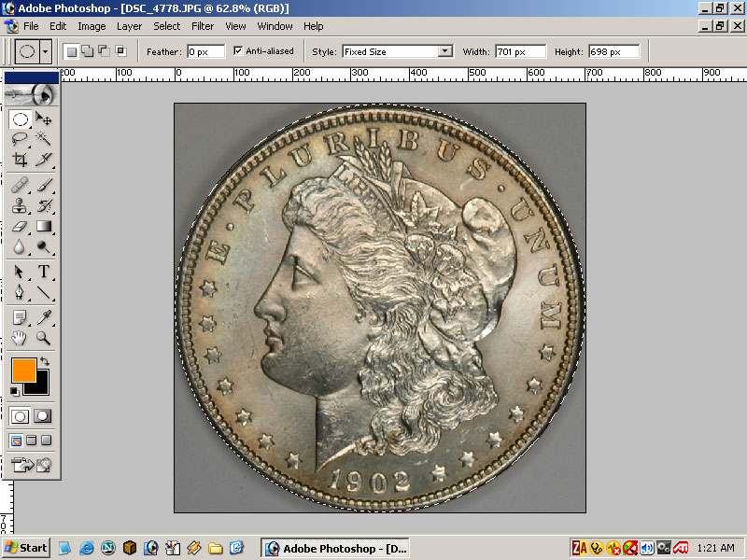Image resolution: width=747 pixels, height=560 pixels.
Task: Click the Feather input field
Action: pos(206,51)
